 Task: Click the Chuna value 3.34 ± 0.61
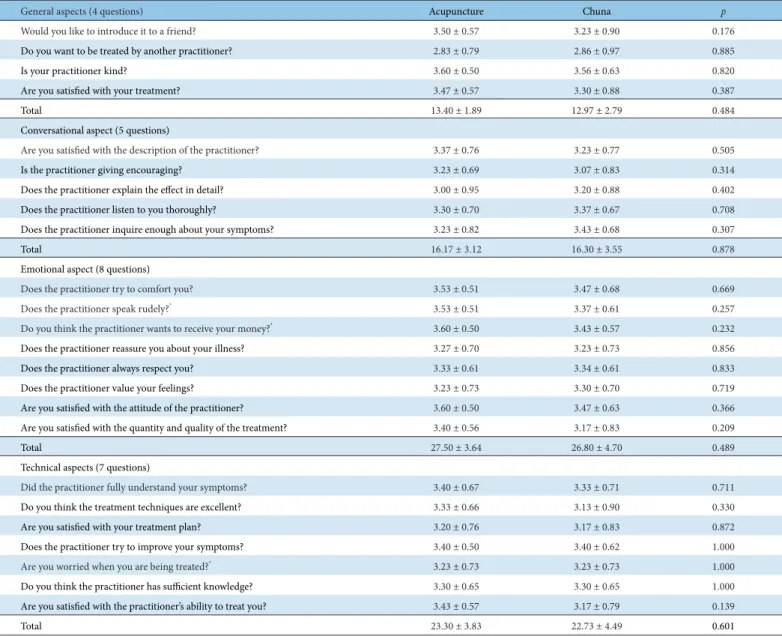tap(596, 368)
